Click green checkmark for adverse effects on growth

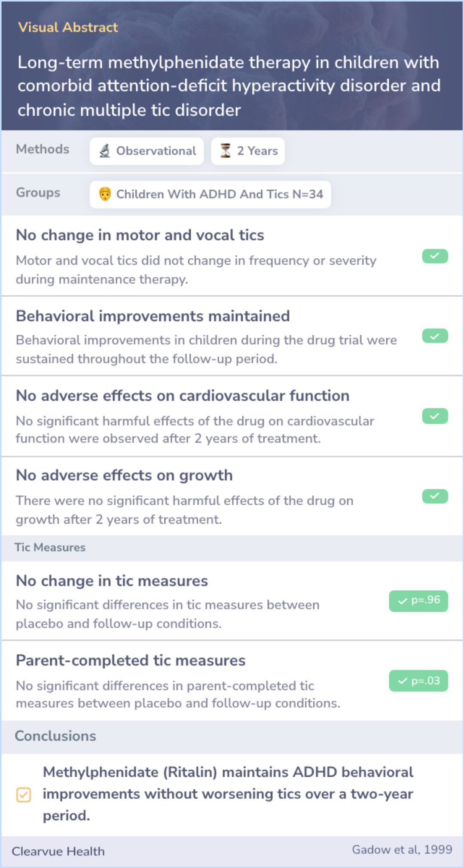coord(435,496)
